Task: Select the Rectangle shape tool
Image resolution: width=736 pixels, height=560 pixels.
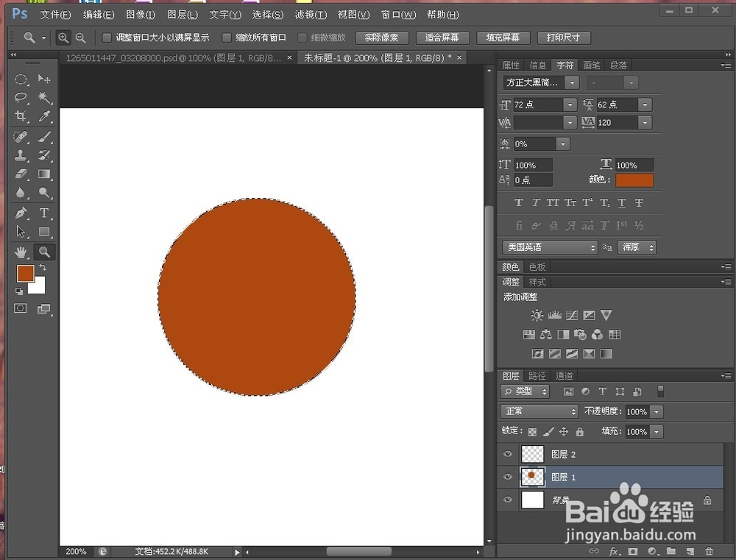Action: tap(44, 231)
